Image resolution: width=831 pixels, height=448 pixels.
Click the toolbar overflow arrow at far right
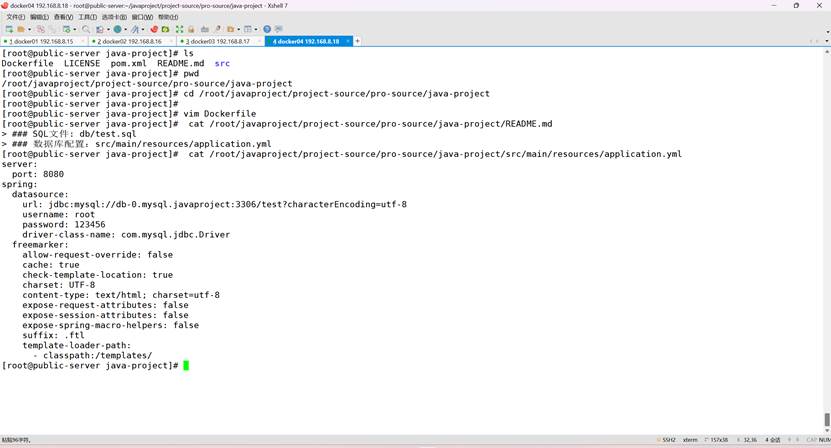827,32
